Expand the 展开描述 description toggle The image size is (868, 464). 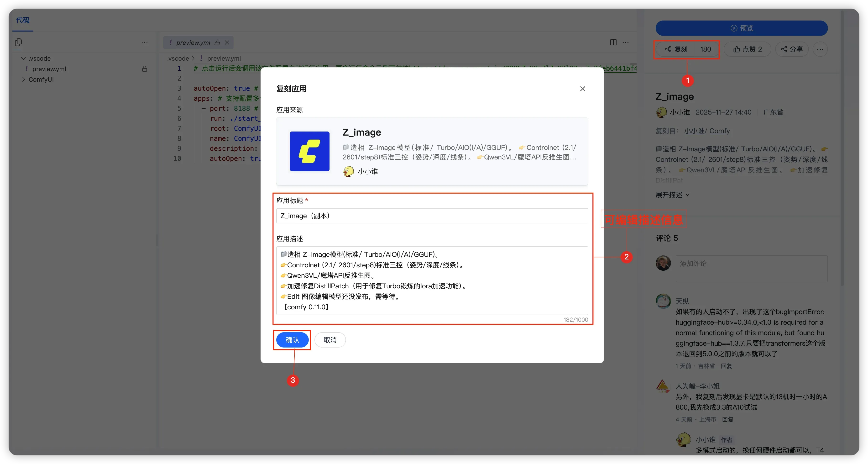point(672,195)
